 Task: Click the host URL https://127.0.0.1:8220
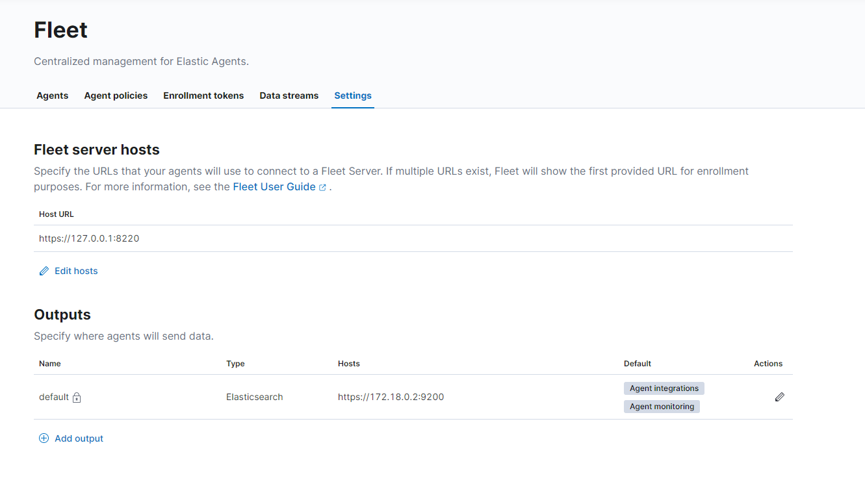[x=89, y=238]
